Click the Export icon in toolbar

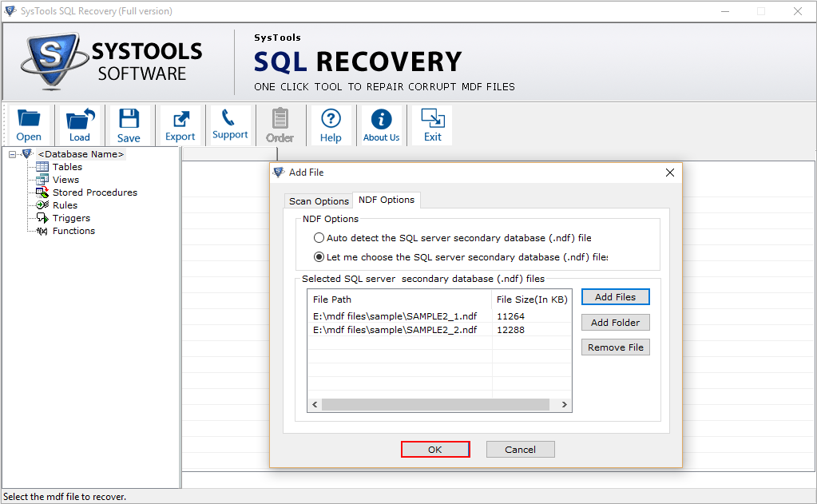pos(180,119)
